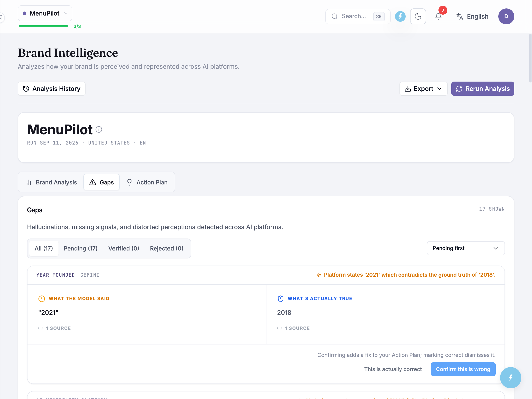Click the English language label
Viewport: 532px width, 399px height.
click(x=477, y=16)
